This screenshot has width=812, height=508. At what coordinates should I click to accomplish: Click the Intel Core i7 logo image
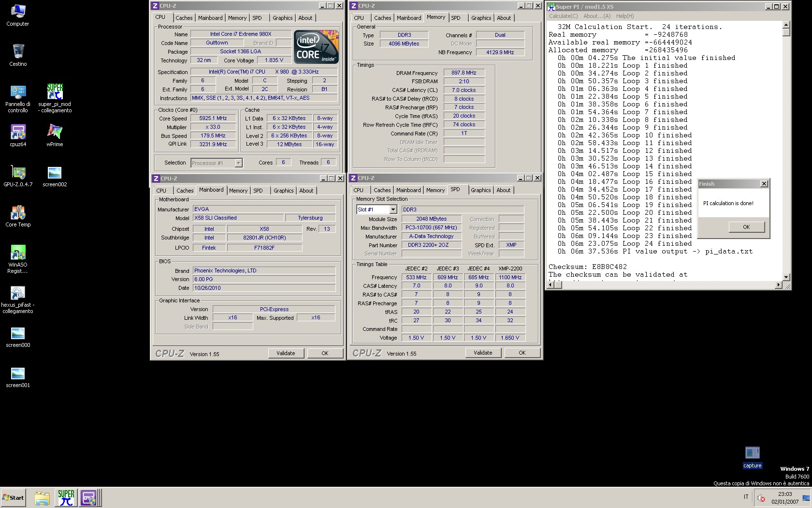point(316,47)
